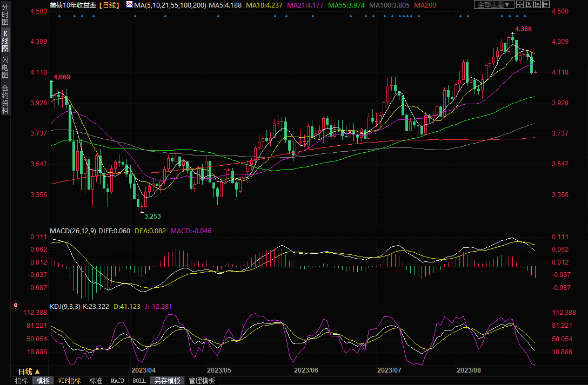
Task: Open the 【日线】 period label in title
Action: [x=108, y=4]
